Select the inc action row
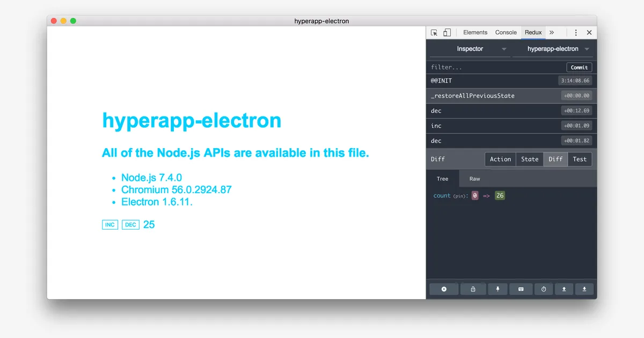Image resolution: width=644 pixels, height=338 pixels. coord(511,126)
